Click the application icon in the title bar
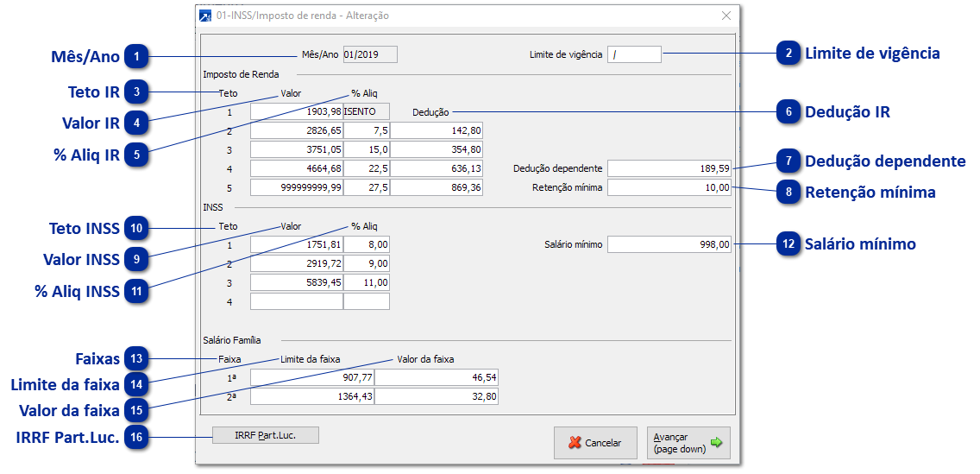 (x=205, y=16)
